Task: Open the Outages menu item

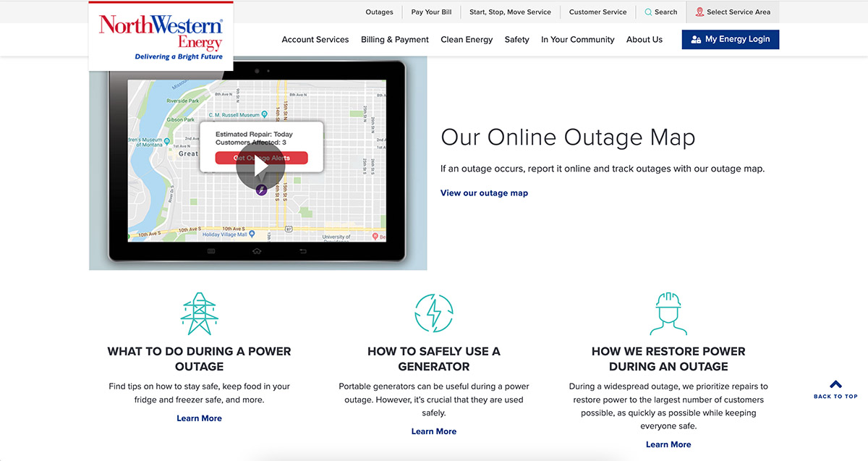Action: pos(379,12)
